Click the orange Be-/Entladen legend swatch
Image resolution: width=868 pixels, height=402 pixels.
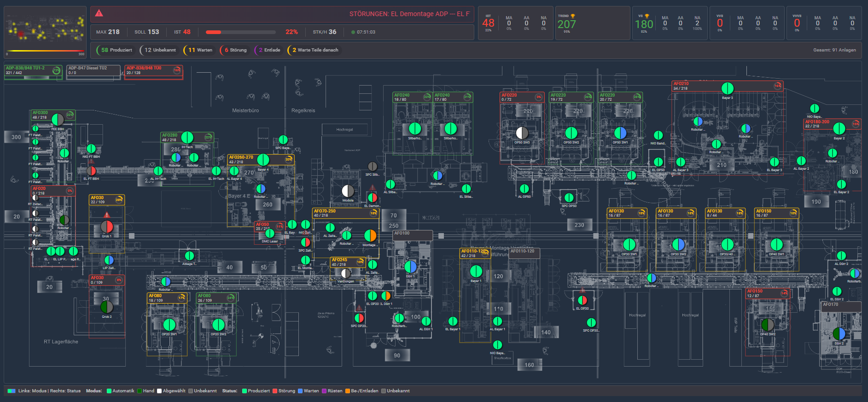point(348,391)
